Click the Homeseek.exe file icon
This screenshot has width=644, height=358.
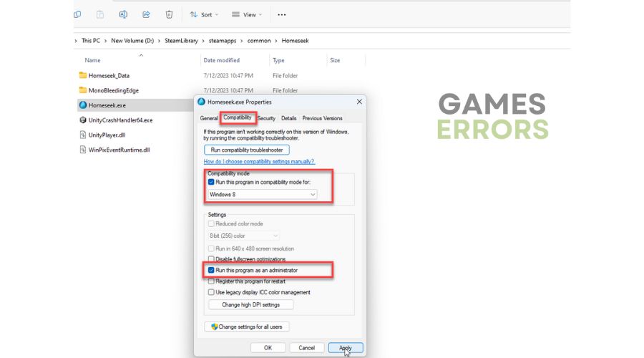82,105
